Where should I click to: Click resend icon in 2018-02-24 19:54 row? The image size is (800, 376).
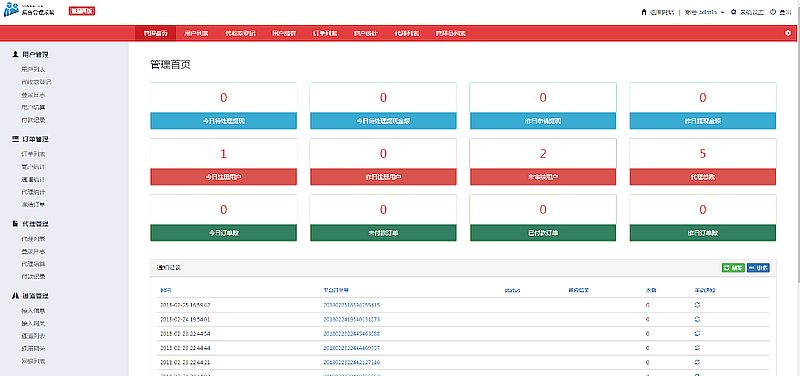click(697, 319)
